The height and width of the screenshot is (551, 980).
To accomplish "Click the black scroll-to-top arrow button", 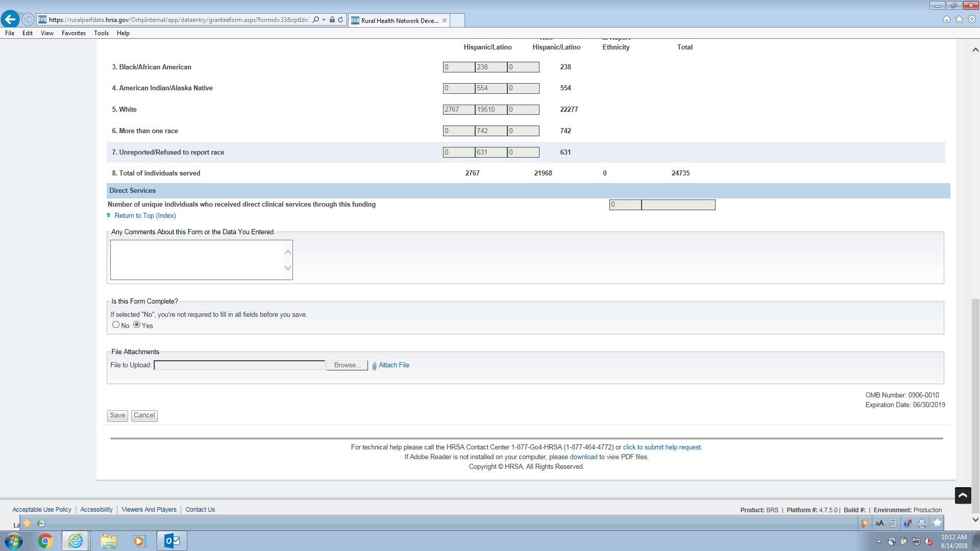I will point(963,495).
